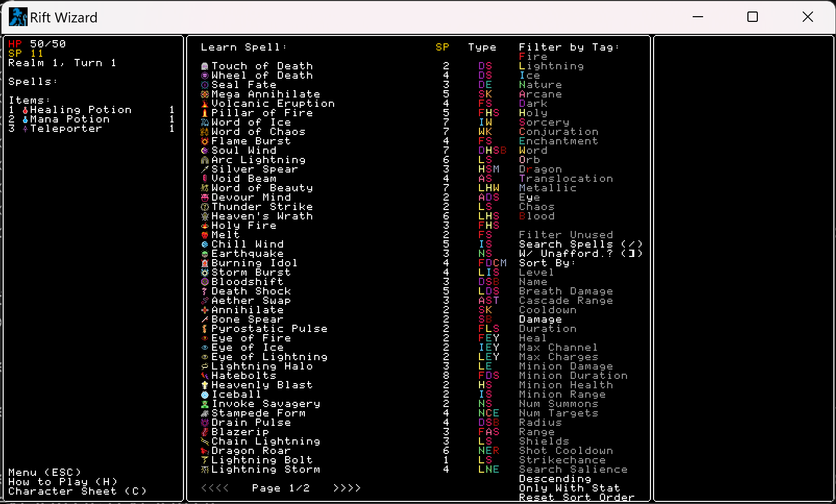The image size is (836, 504).
Task: Toggle Filter Unused option
Action: pyautogui.click(x=565, y=235)
